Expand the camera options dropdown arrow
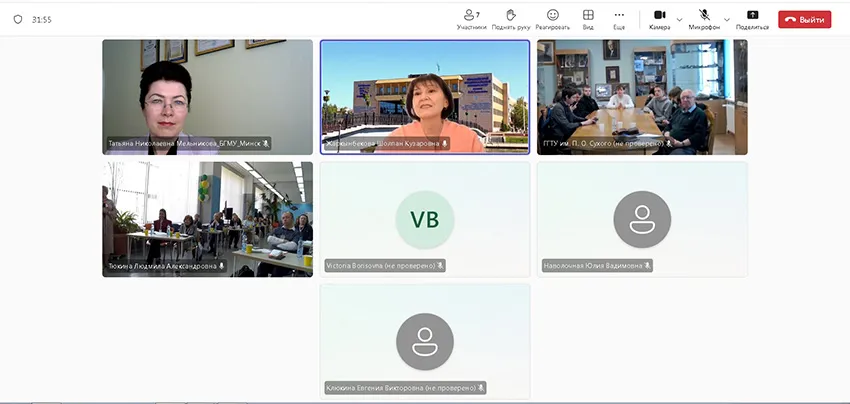Viewport: 850px width, 404px height. (680, 19)
